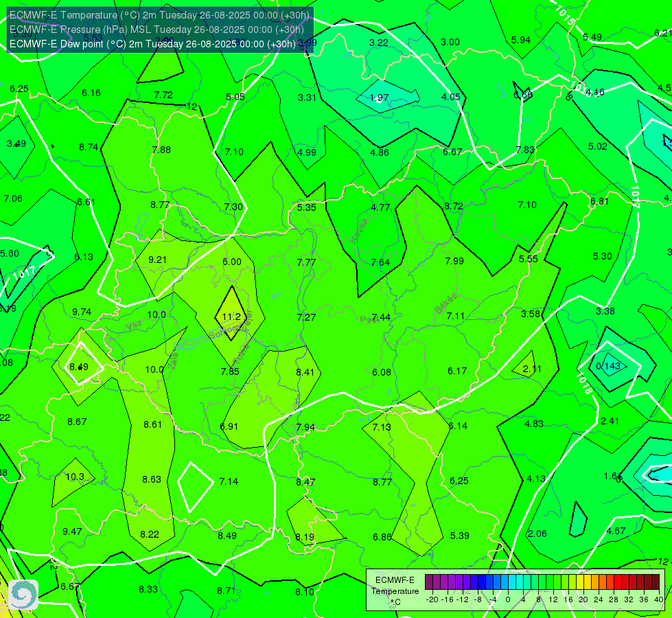
Task: Click the 0.143 dew point value
Action: click(608, 366)
